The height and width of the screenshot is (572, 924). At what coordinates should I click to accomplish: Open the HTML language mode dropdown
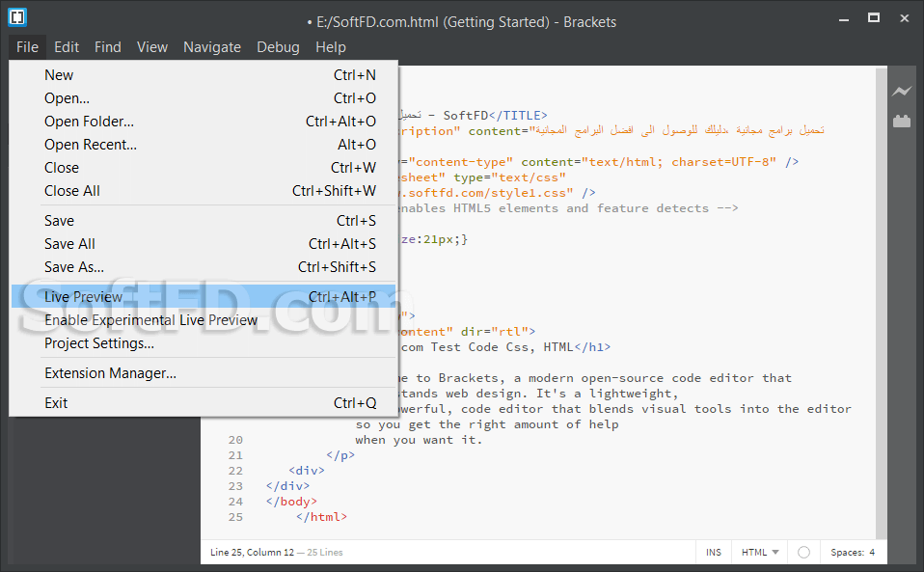pos(760,552)
